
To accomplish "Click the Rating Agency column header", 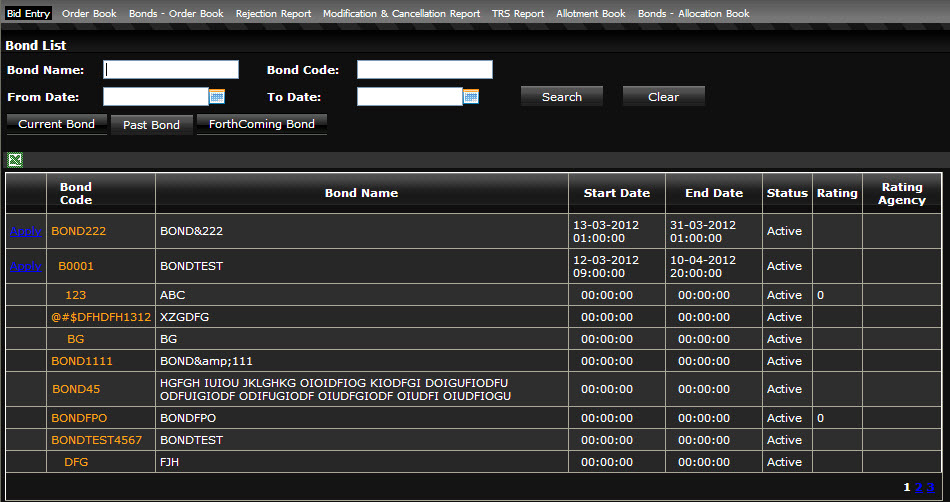I will 902,193.
